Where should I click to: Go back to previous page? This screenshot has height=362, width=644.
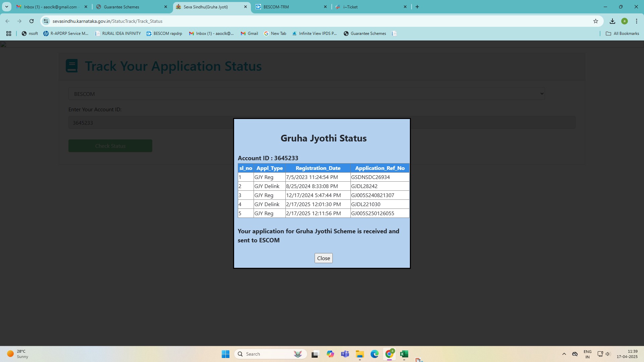(x=7, y=21)
